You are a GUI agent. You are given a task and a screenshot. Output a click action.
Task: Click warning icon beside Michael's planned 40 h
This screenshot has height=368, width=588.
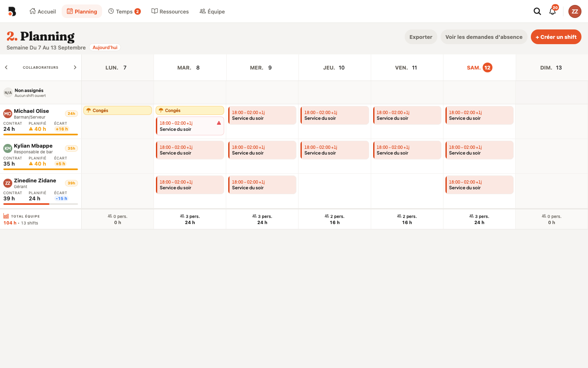(x=31, y=129)
